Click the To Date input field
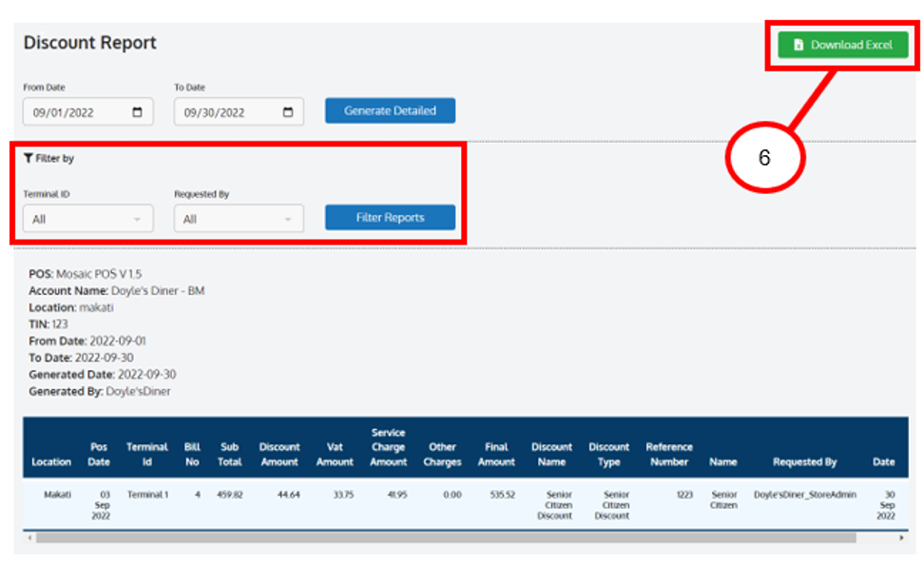Viewport: 924px width, 567px height. [x=226, y=112]
